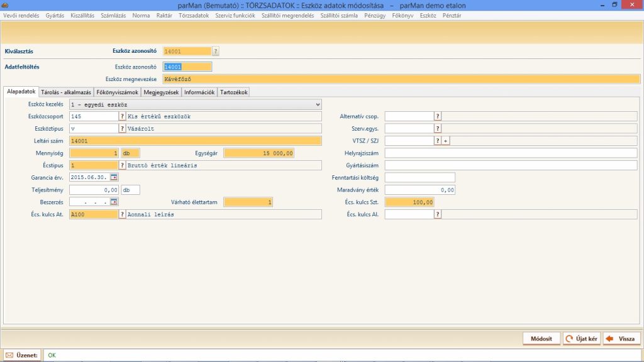Open the Garancia érv. calendar picker
This screenshot has height=362, width=644.
click(x=114, y=177)
